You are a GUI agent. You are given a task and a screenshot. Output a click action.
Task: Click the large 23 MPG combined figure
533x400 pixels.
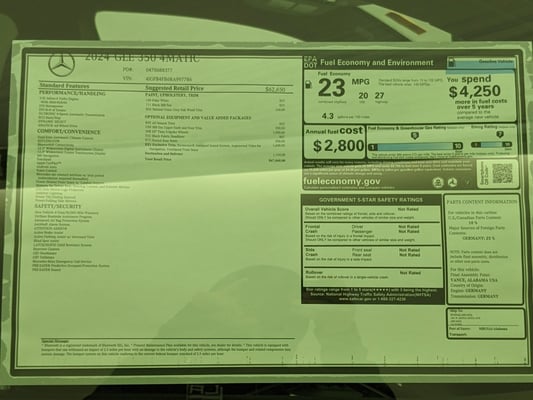[x=332, y=88]
